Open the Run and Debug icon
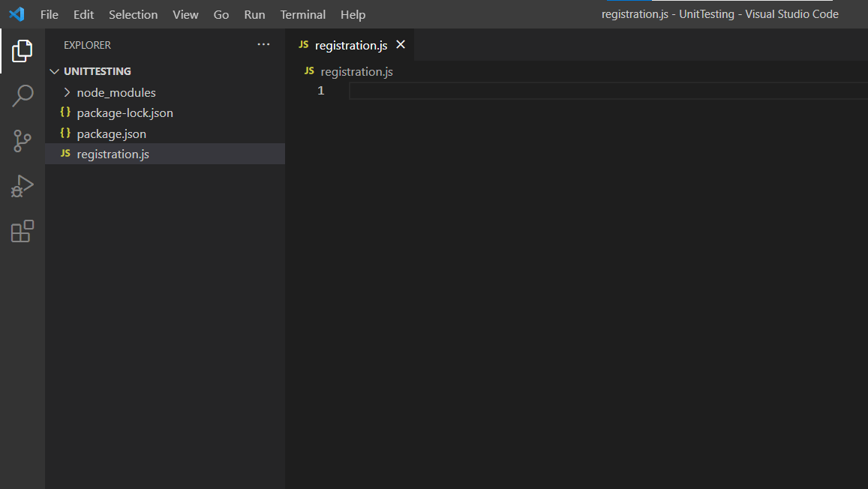The width and height of the screenshot is (868, 489). tap(22, 185)
